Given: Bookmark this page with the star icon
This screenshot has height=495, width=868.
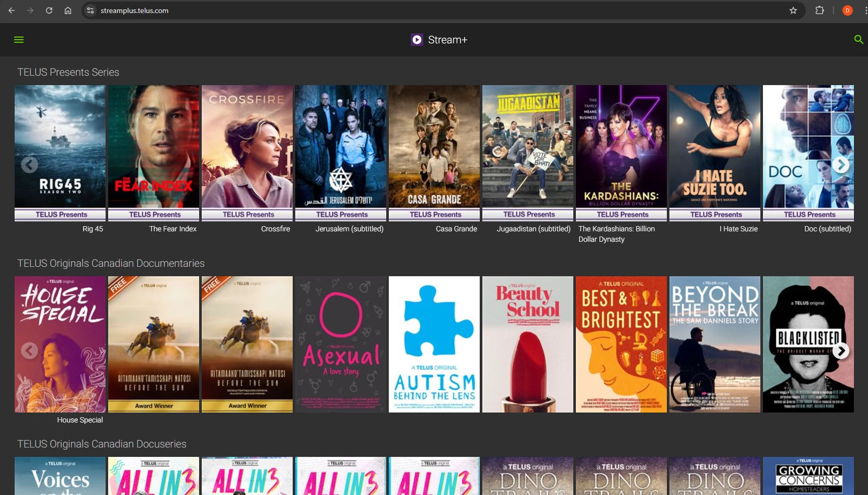Looking at the screenshot, I should click(793, 10).
